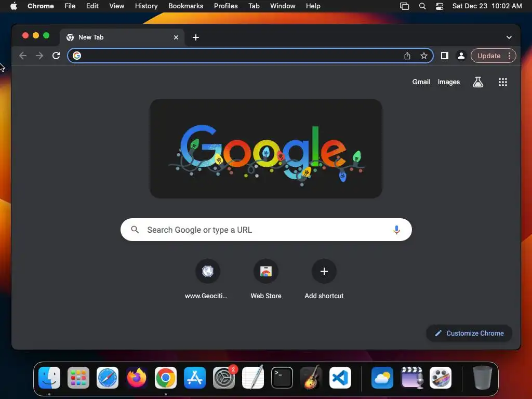Open Search Labs flask icon
Screen dimensions: 532x399
coord(478,82)
